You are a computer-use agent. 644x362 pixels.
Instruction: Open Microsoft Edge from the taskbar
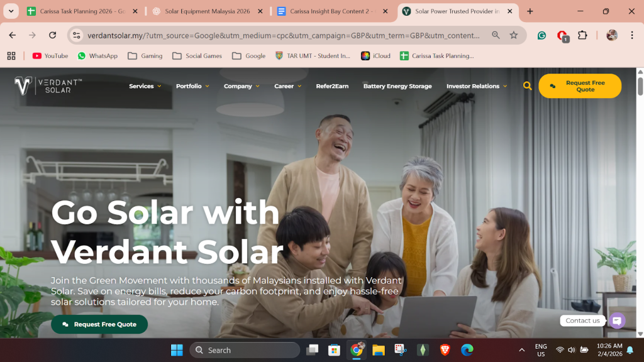click(466, 349)
